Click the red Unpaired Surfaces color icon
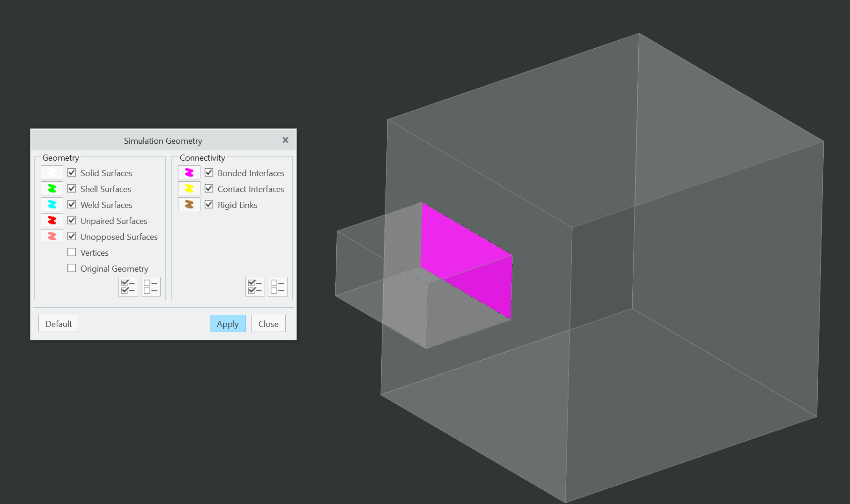 point(52,220)
